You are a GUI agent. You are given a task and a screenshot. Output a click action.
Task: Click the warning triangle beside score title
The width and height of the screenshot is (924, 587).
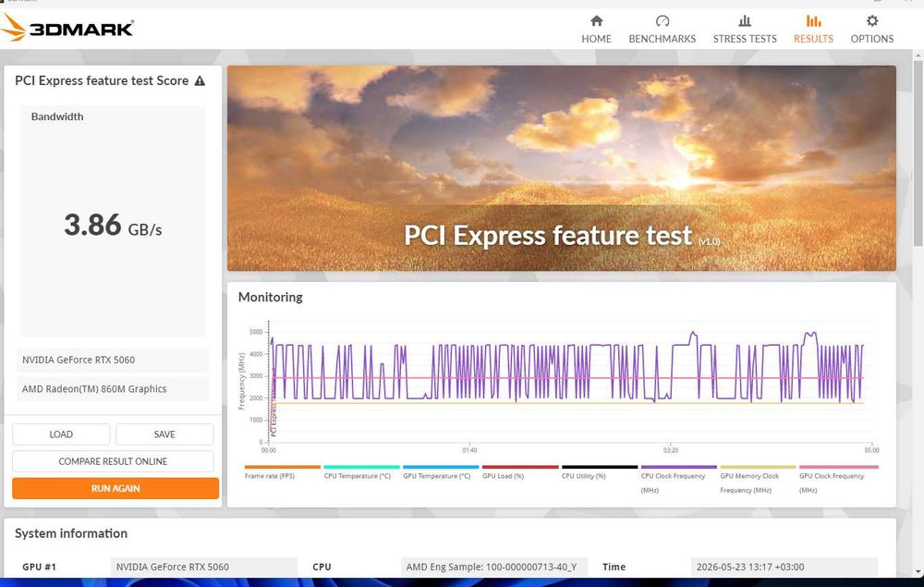[200, 80]
